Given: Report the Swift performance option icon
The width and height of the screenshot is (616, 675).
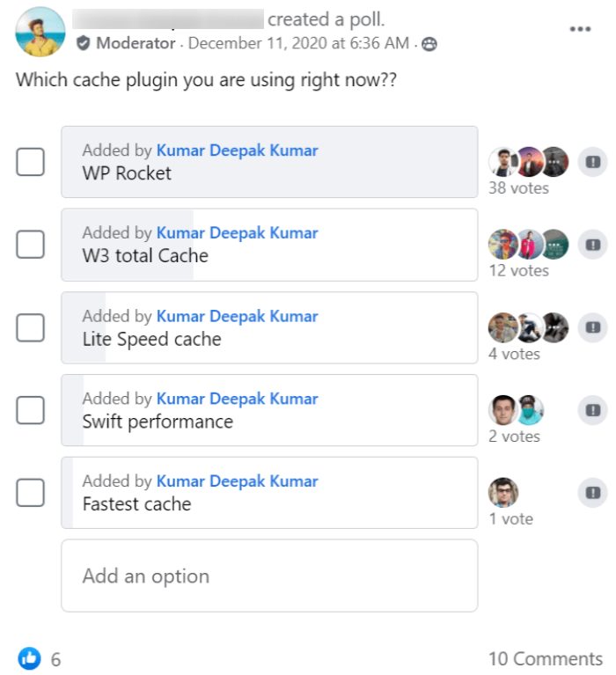Looking at the screenshot, I should pyautogui.click(x=593, y=410).
